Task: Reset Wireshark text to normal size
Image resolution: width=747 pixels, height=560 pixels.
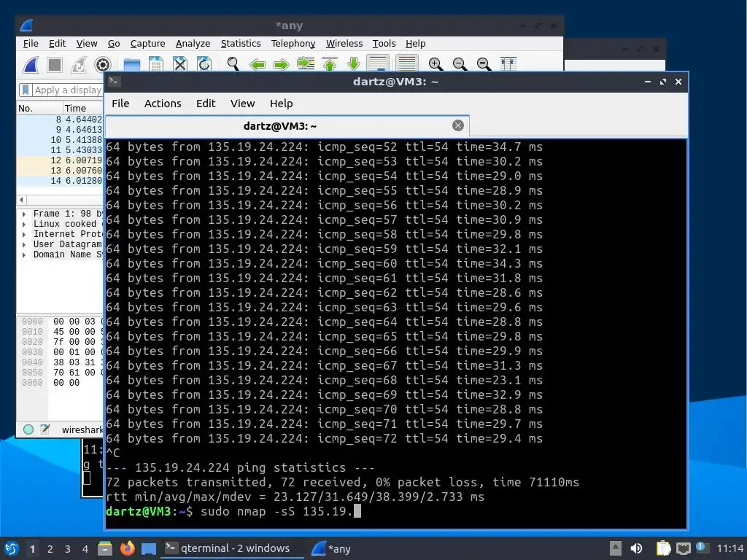Action: 484,64
